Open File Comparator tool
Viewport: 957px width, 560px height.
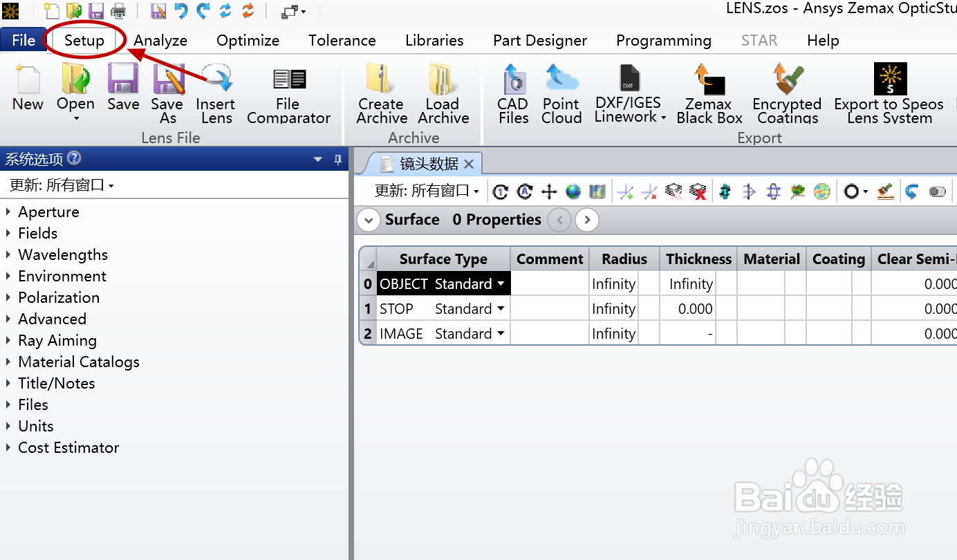(288, 96)
